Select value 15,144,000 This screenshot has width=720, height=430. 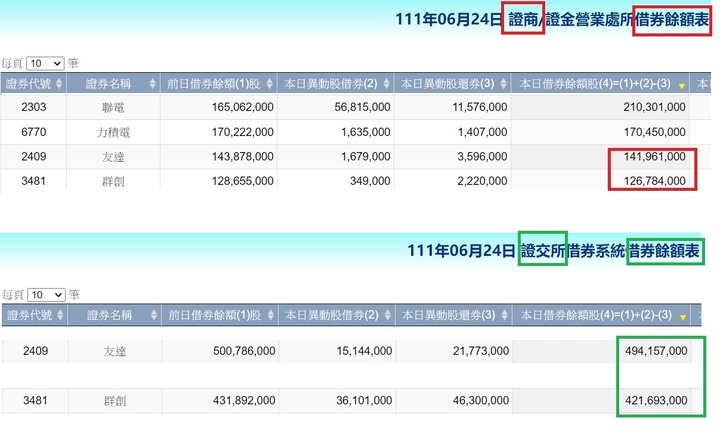point(364,351)
